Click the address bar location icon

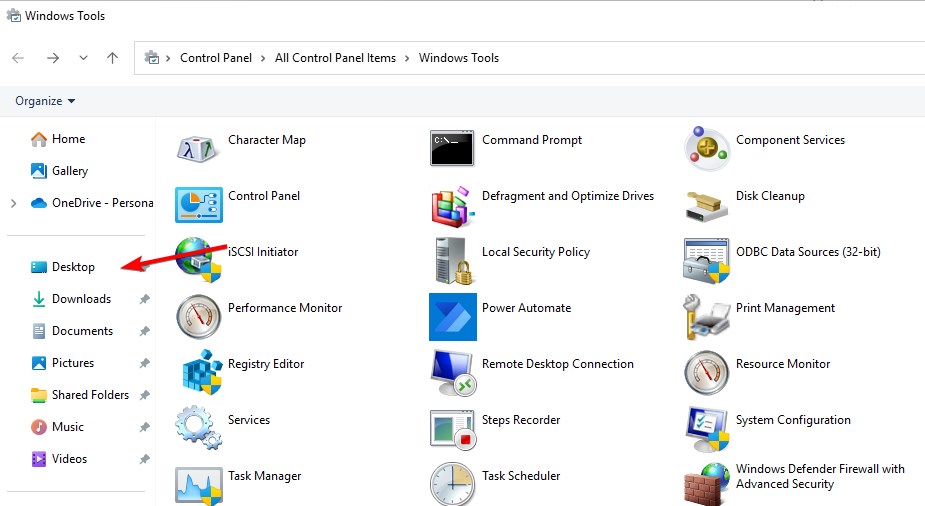(x=152, y=58)
